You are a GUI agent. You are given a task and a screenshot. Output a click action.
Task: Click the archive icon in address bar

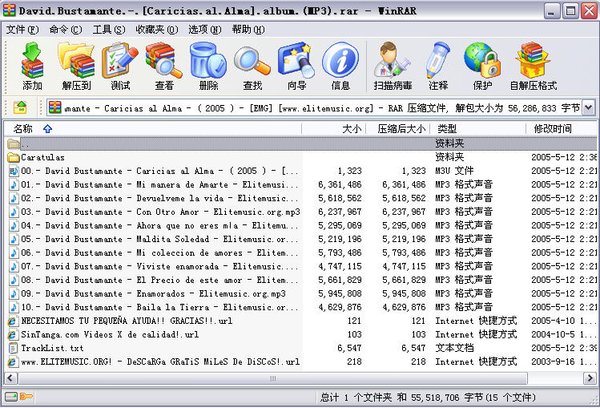coord(55,108)
